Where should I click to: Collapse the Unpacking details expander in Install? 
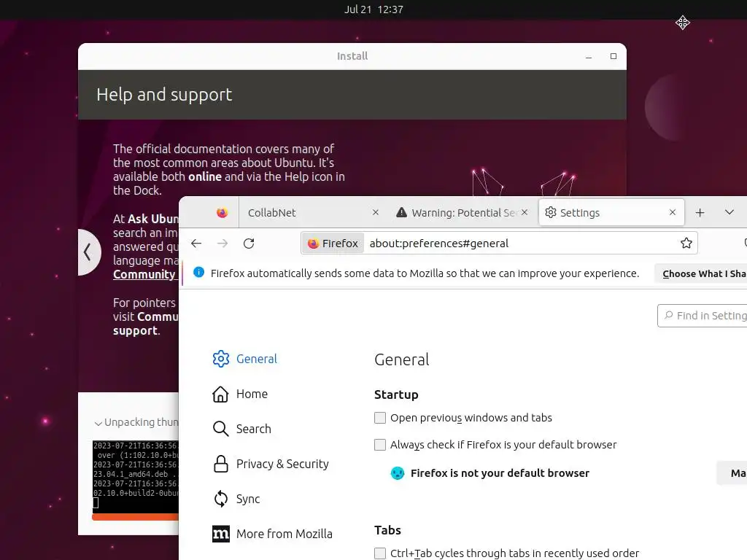click(x=98, y=423)
